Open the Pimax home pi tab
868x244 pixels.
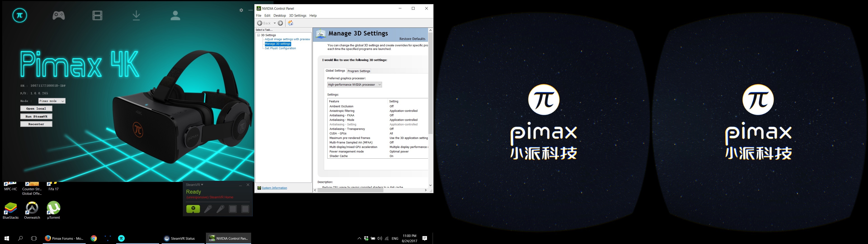(x=19, y=15)
